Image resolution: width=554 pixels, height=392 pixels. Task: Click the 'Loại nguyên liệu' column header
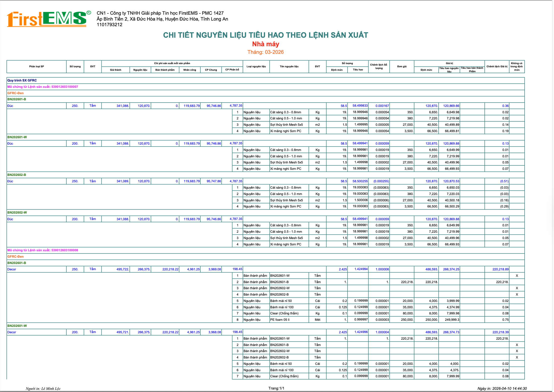(x=256, y=67)
